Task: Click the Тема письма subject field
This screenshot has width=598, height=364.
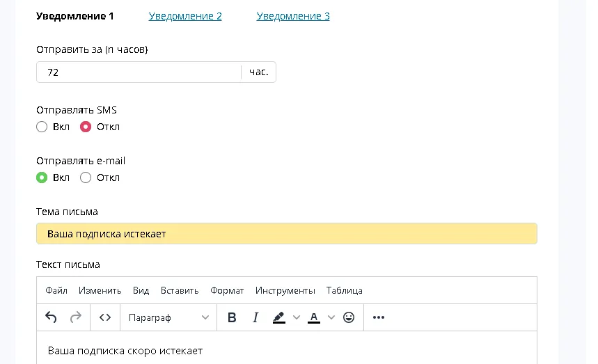Action: coord(287,234)
